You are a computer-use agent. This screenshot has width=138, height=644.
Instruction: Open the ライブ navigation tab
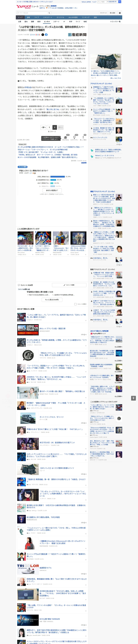click(x=37, y=17)
